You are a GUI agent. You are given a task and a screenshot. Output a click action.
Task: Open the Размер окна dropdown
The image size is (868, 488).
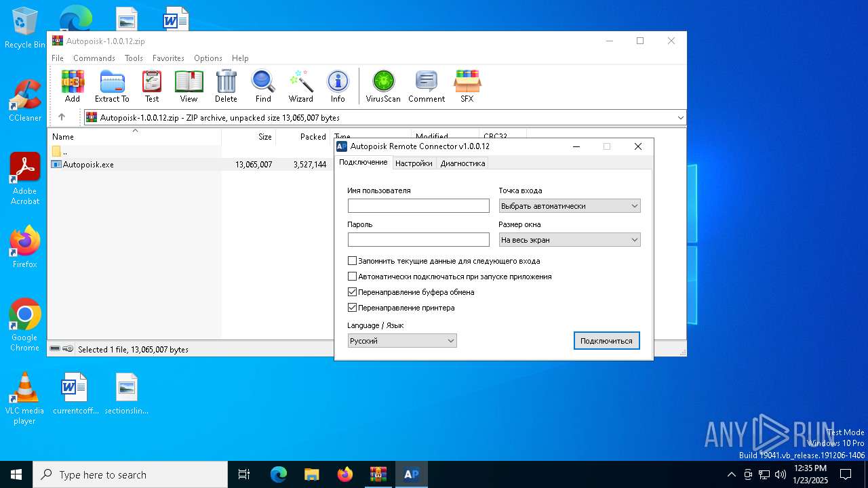[570, 239]
